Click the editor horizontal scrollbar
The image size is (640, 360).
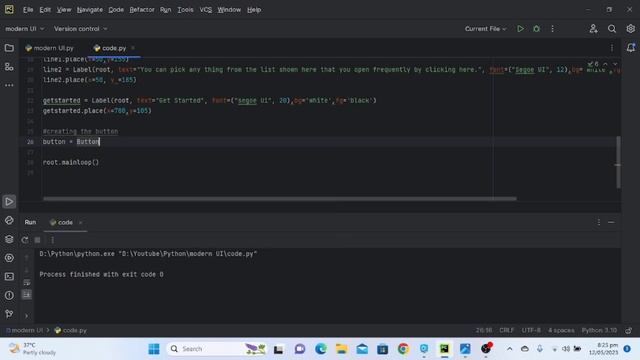point(280,199)
